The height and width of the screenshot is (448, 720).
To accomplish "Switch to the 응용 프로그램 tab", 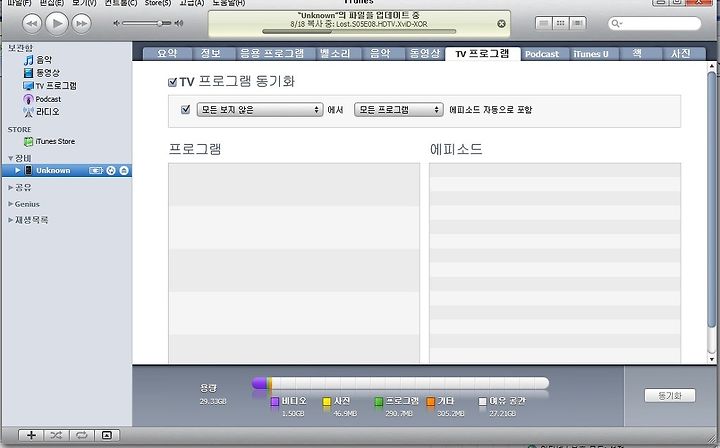I will coord(272,54).
